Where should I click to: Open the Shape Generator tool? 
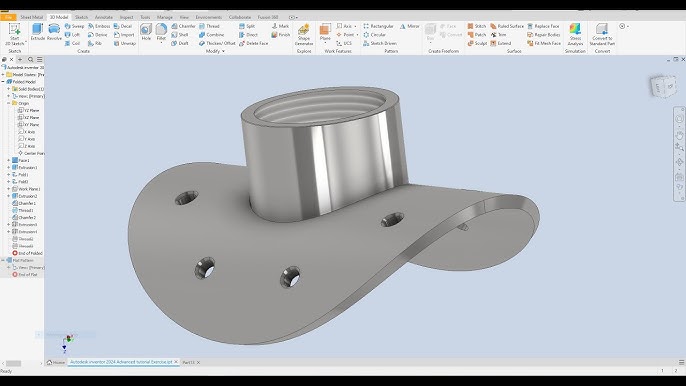304,35
